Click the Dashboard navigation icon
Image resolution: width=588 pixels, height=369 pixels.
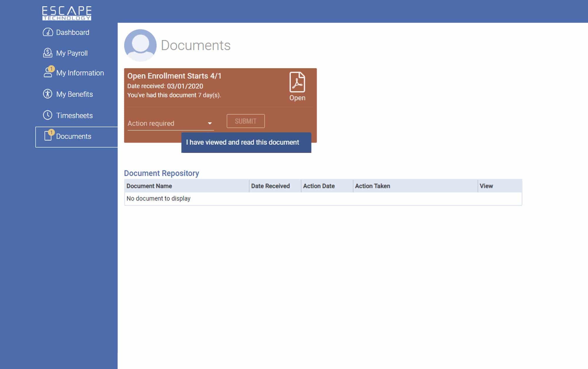(48, 32)
